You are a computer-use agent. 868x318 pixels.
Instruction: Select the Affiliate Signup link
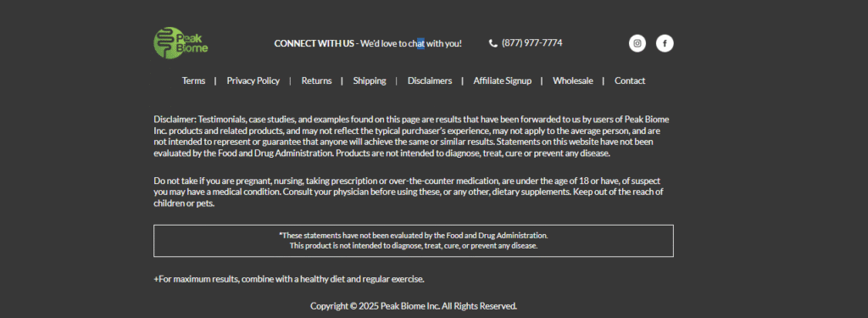click(502, 81)
